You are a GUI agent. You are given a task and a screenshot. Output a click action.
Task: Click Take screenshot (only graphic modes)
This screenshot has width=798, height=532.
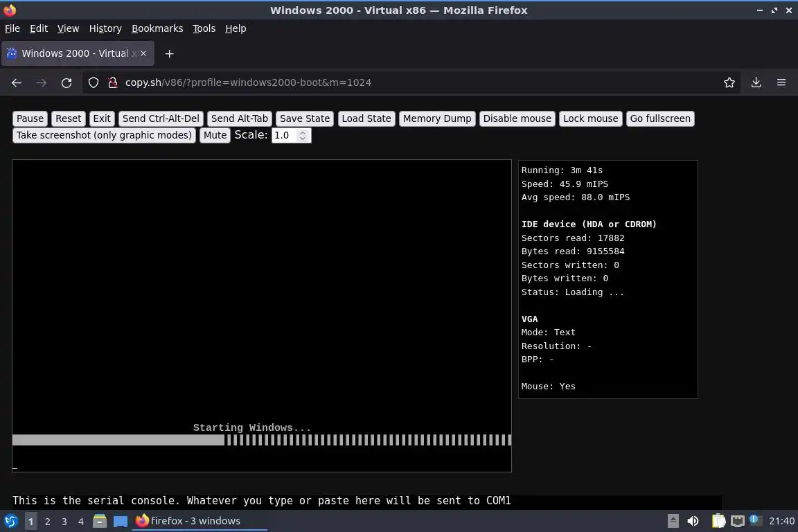(104, 135)
